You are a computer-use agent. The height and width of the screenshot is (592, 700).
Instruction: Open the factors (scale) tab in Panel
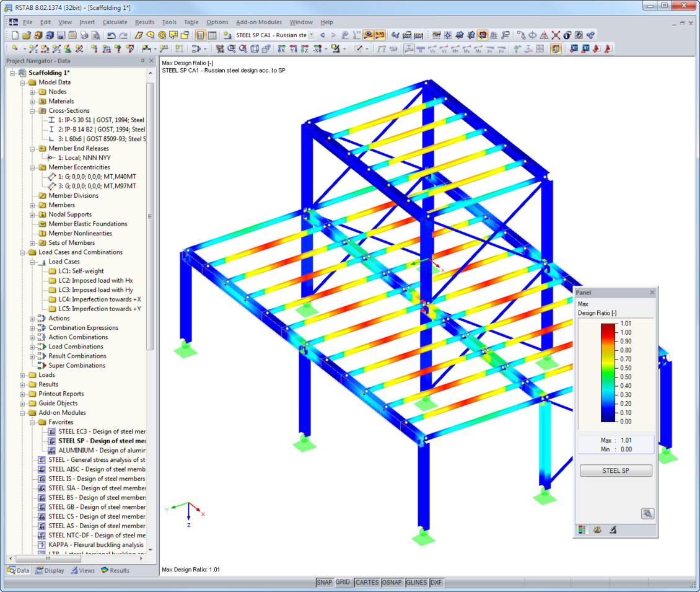pyautogui.click(x=597, y=530)
